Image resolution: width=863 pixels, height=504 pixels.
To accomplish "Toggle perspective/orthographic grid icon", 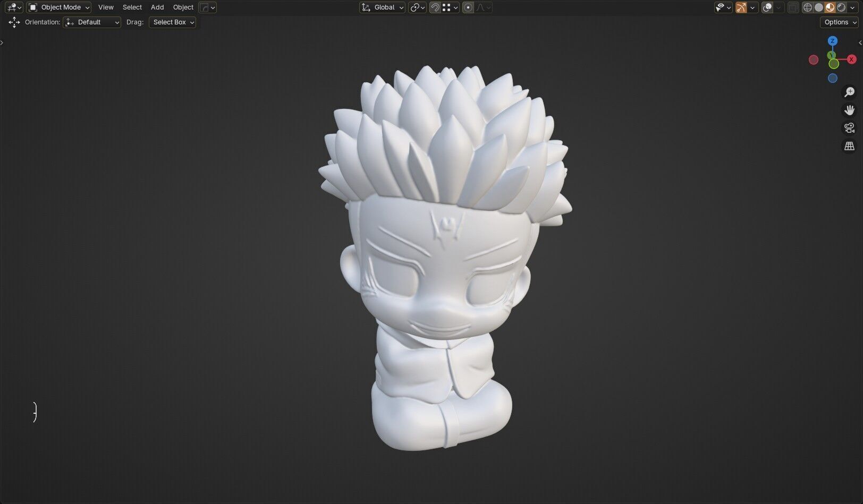I will (x=849, y=146).
